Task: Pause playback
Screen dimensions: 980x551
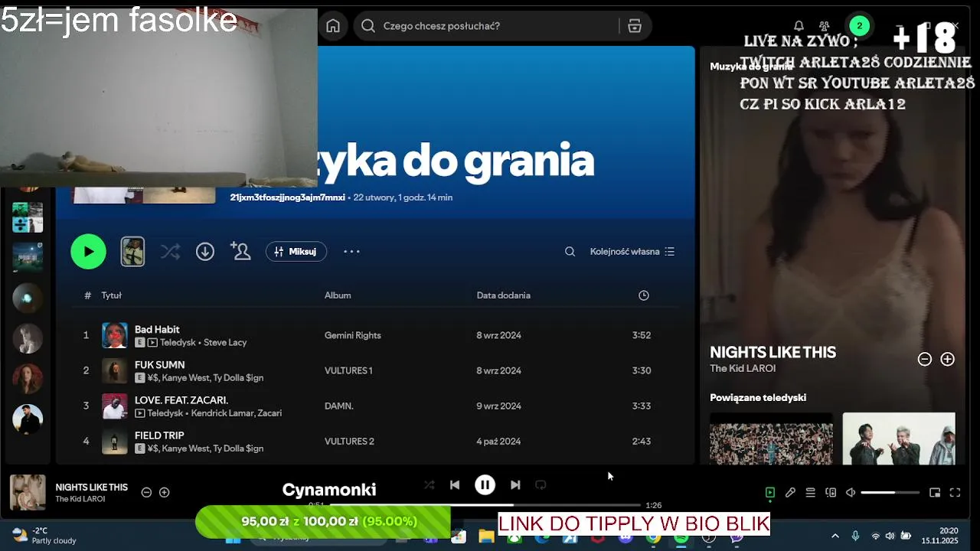Action: click(485, 484)
